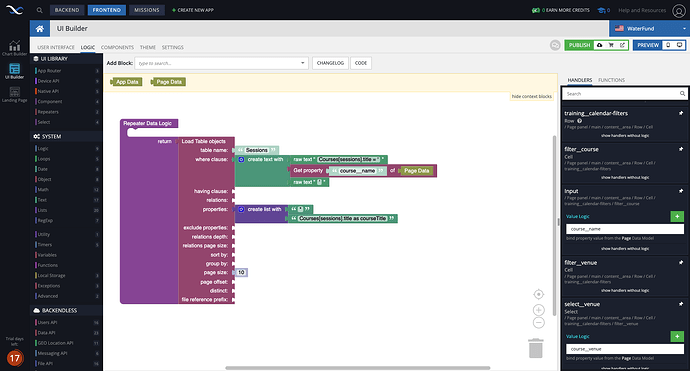This screenshot has height=371, width=690.
Task: Open the Logic block category
Action: click(67, 149)
